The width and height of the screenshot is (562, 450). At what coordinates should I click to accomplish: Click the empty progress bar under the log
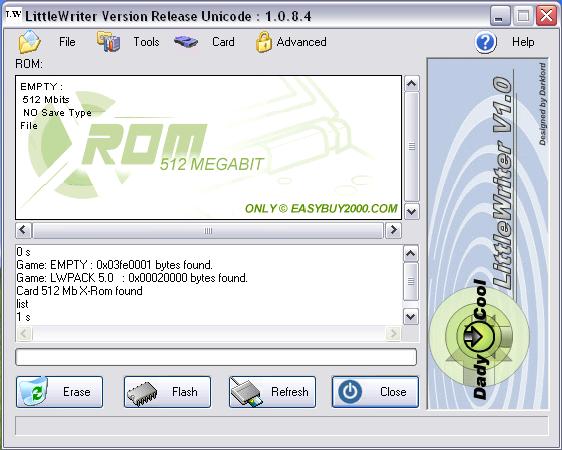tap(216, 357)
